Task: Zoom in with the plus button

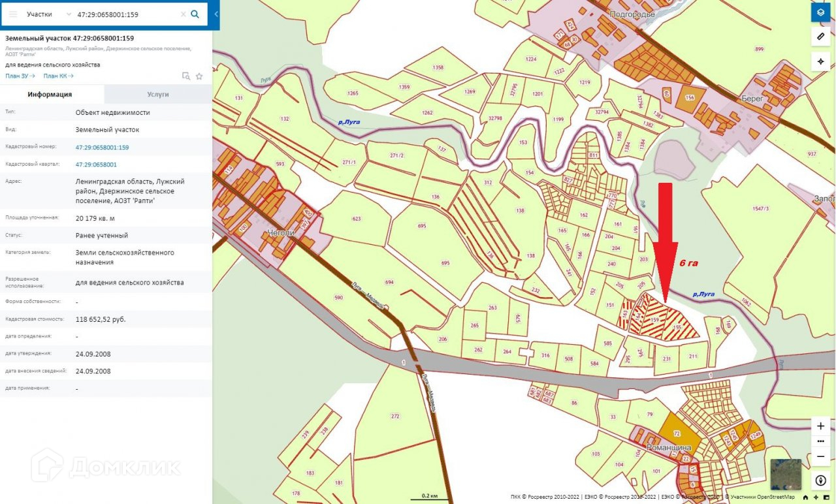Action: click(821, 426)
